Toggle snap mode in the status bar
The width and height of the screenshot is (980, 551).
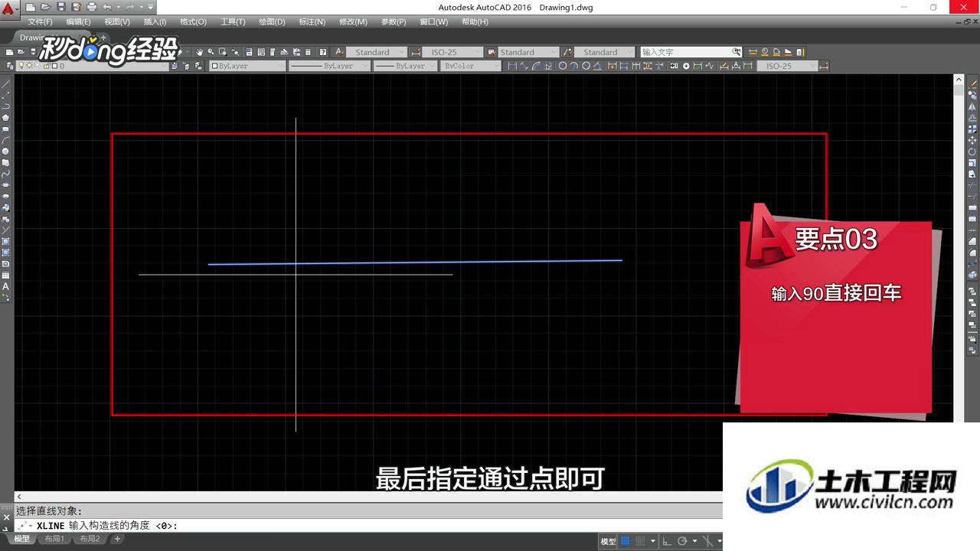click(x=639, y=541)
